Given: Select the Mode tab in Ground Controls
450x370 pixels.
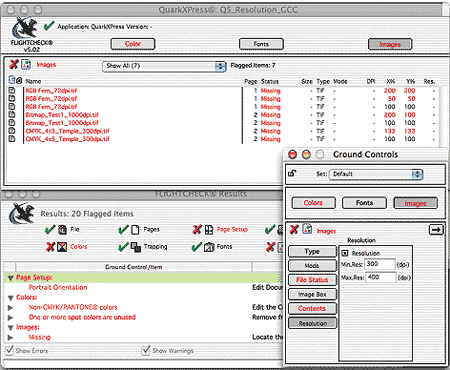Looking at the screenshot, I should pyautogui.click(x=312, y=266).
